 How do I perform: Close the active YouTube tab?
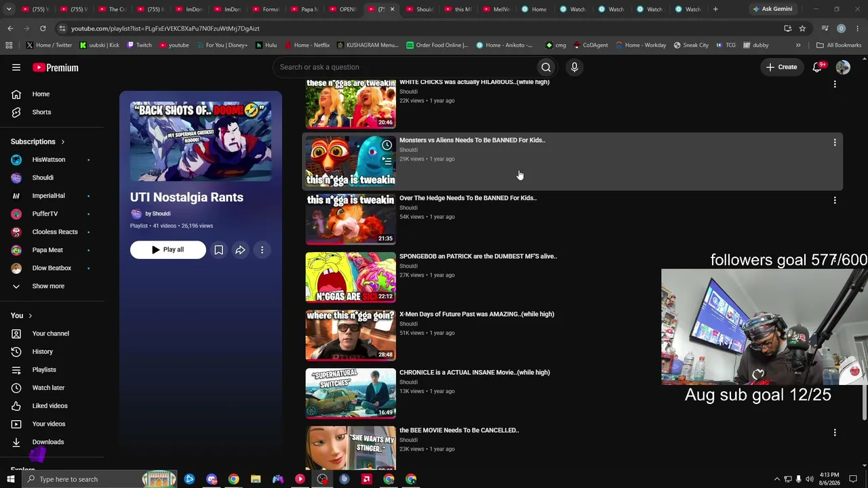[x=392, y=9]
